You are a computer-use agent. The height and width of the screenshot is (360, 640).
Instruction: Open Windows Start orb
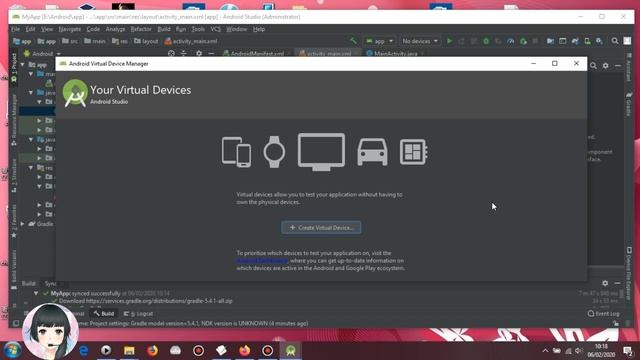[x=12, y=351]
